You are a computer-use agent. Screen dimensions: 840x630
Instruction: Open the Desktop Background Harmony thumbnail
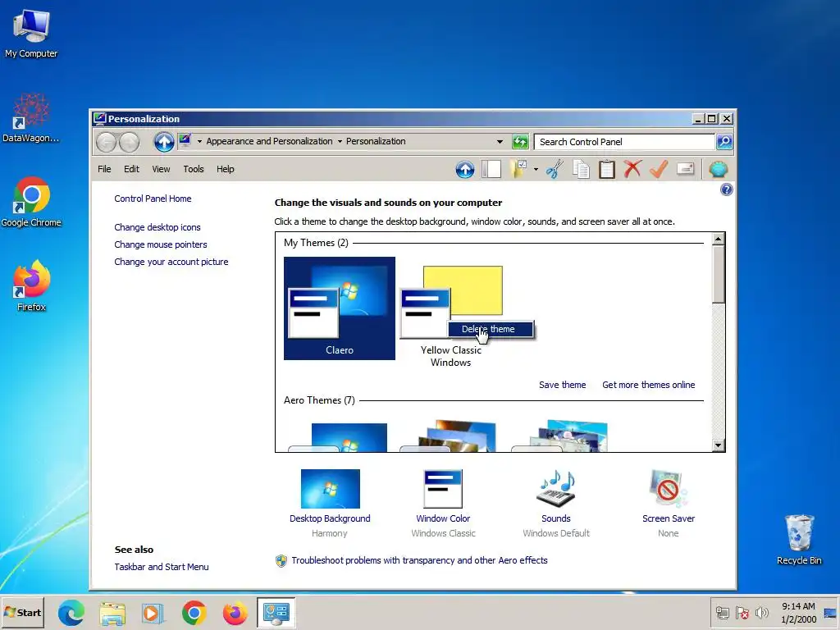[330, 489]
